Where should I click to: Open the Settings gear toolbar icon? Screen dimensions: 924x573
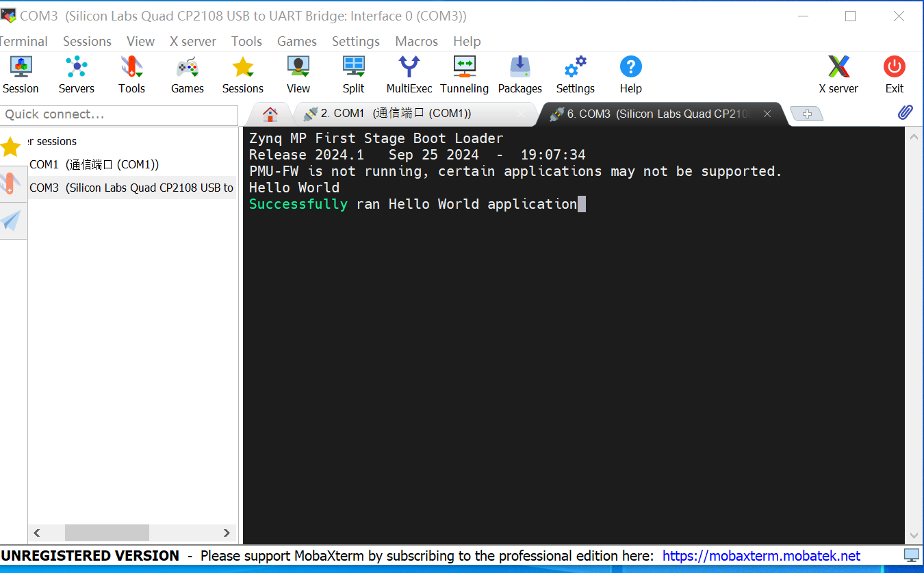pos(576,75)
